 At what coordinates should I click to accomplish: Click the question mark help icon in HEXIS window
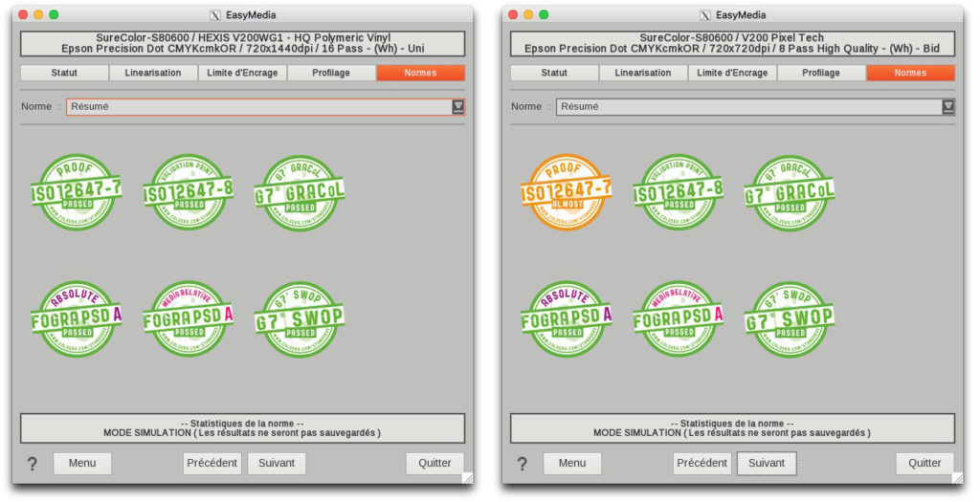pos(32,464)
